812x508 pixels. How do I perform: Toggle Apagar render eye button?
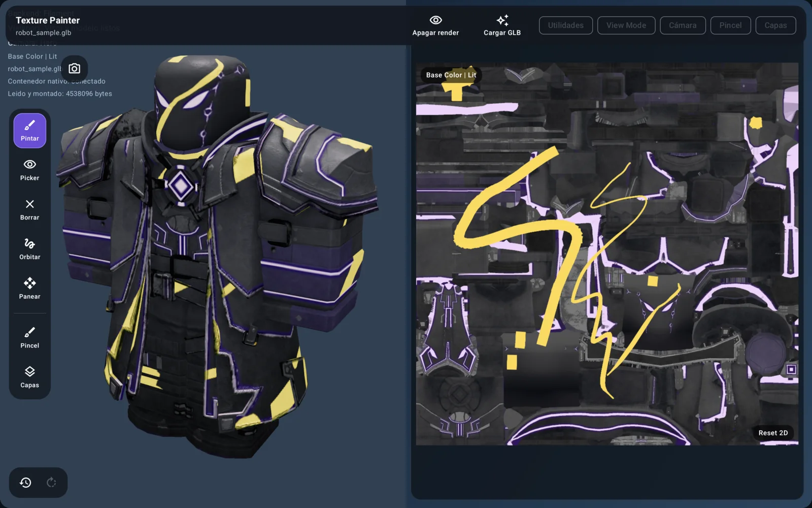[435, 25]
